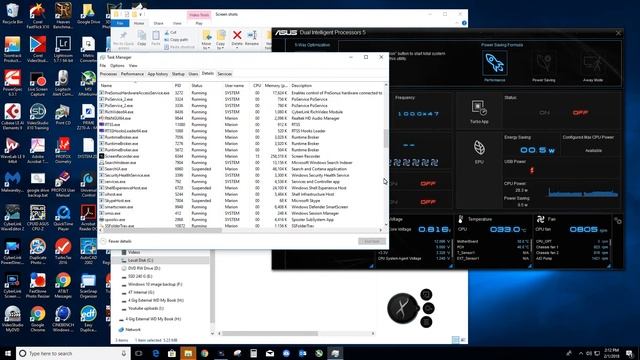Click the Start button
Image resolution: width=640 pixels, height=360 pixels.
(x=8, y=353)
